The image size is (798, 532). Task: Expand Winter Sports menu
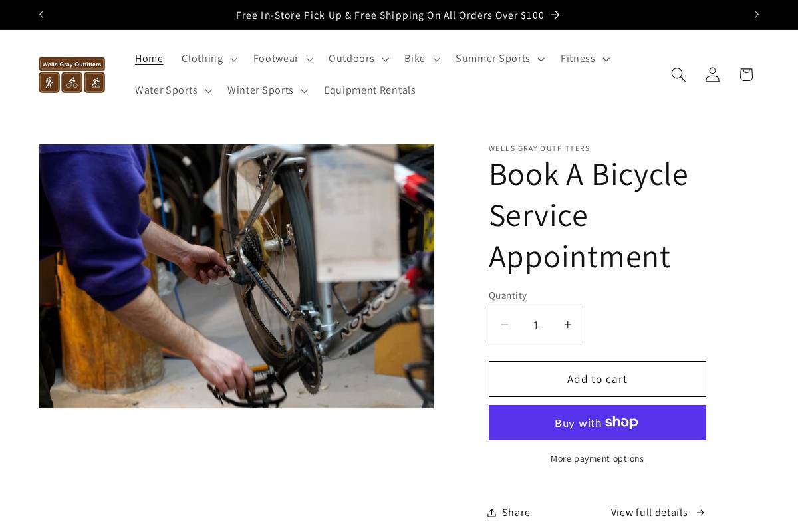(x=267, y=90)
